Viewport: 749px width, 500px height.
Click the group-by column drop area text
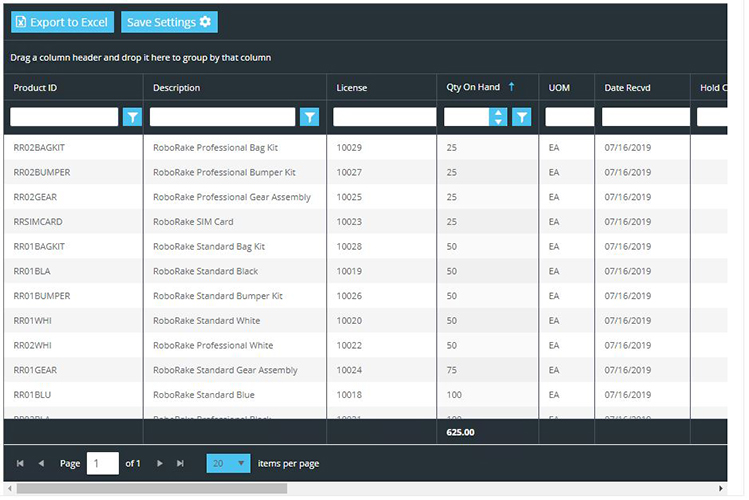pyautogui.click(x=141, y=58)
